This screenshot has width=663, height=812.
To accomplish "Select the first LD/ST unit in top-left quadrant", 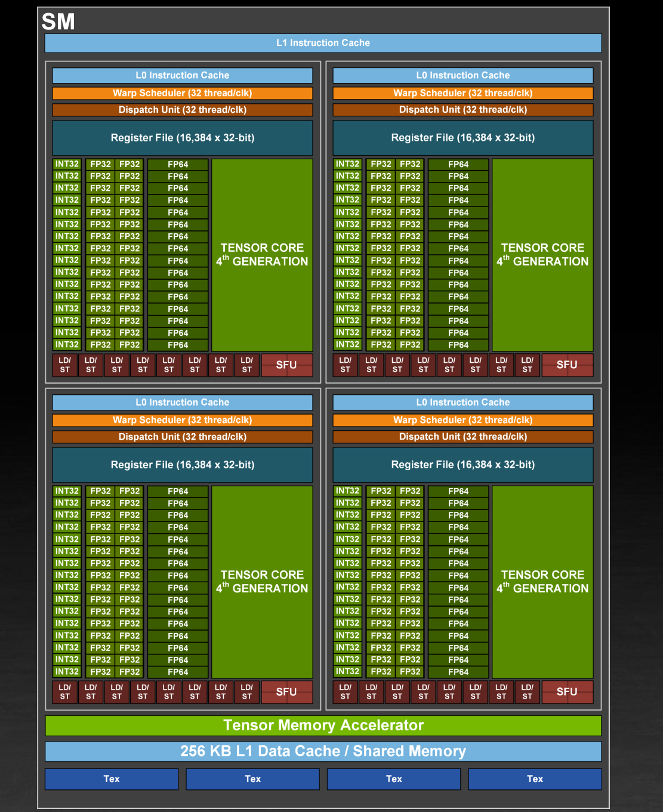I will [64, 365].
